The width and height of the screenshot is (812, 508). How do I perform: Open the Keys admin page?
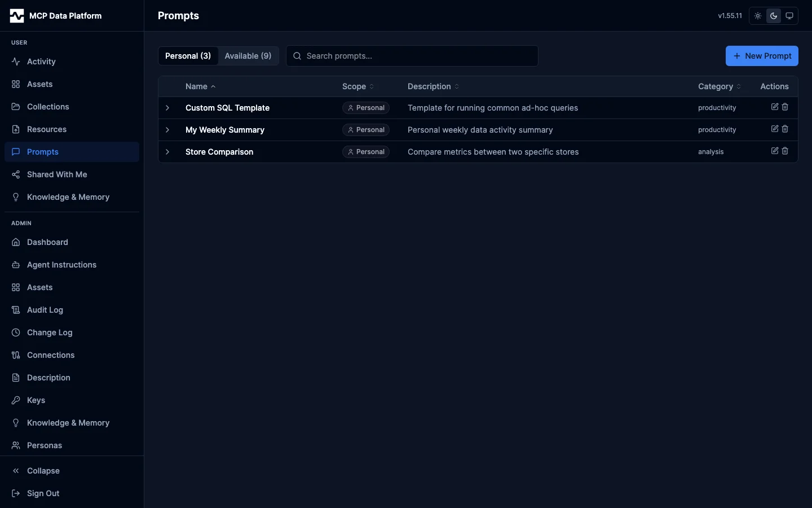click(x=36, y=400)
